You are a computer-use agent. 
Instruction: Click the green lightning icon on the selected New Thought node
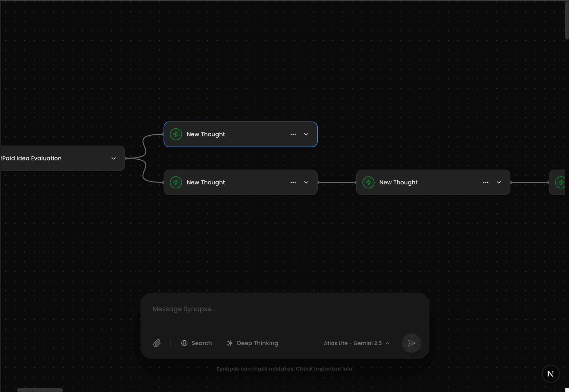(176, 134)
